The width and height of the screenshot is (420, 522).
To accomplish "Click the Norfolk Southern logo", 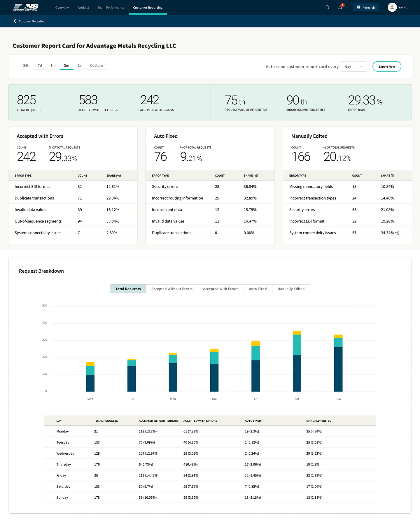I will click(x=26, y=7).
